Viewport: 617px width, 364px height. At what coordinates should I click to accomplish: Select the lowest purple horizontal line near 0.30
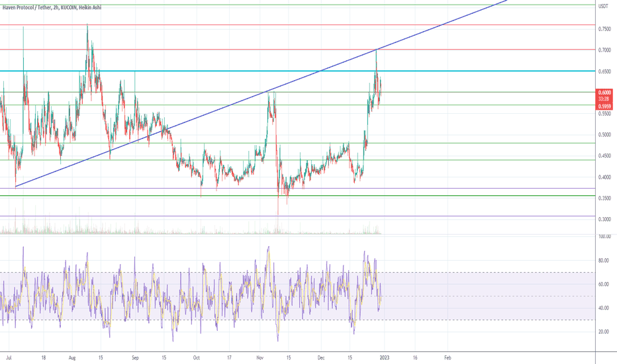click(x=297, y=216)
